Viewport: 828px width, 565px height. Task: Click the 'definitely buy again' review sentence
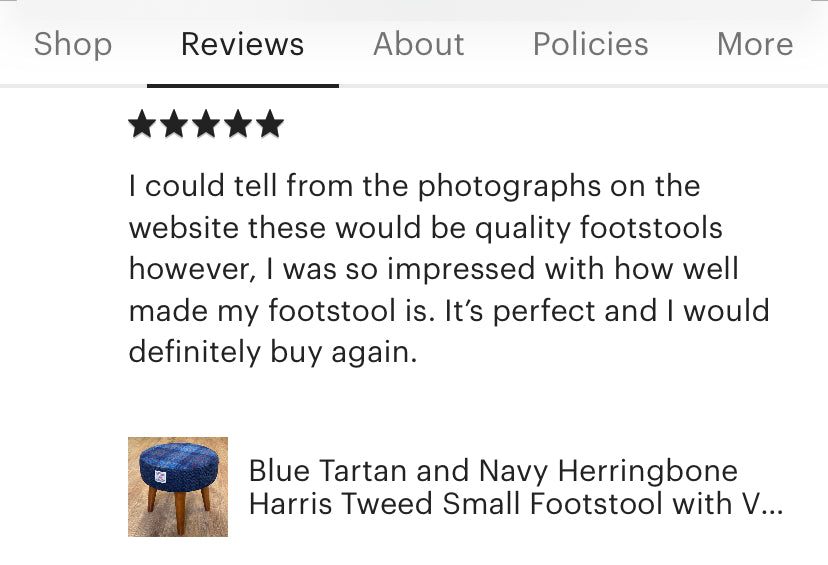point(272,352)
